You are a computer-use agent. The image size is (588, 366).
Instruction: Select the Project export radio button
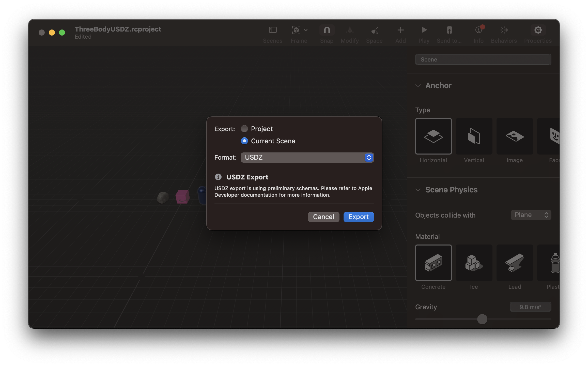coord(244,129)
